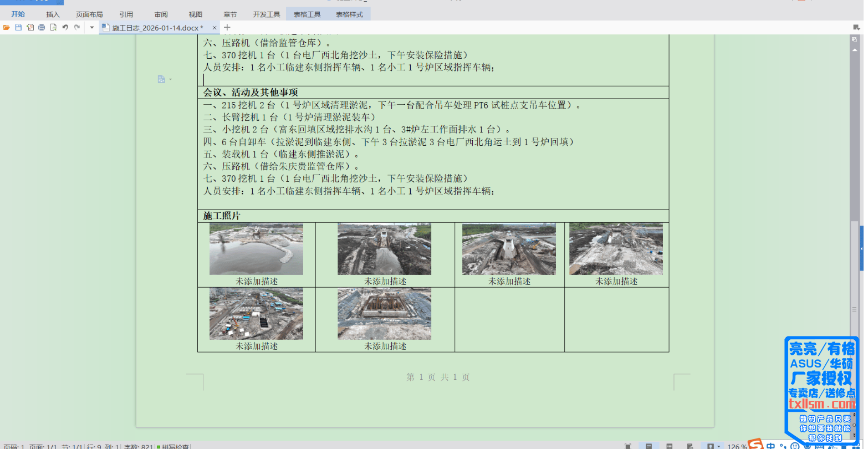Screen dimensions: 868x449
Task: Click the Save icon in quick access toolbar
Action: (x=18, y=27)
